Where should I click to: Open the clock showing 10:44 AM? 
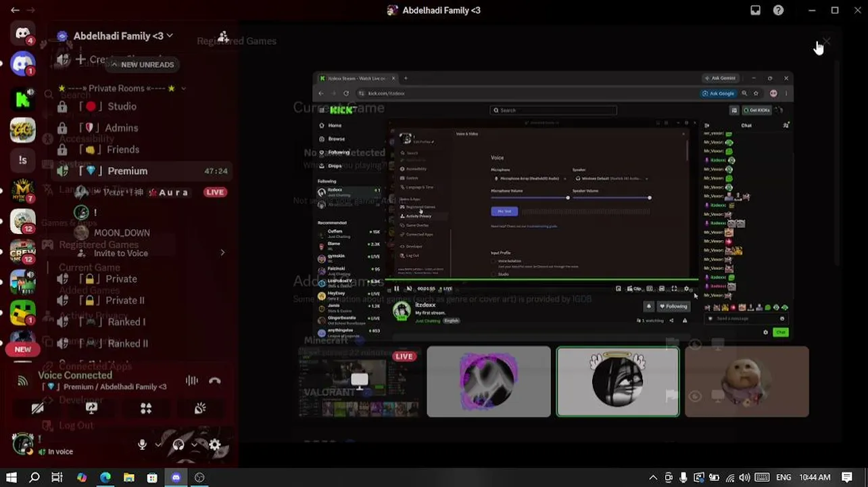pos(815,478)
